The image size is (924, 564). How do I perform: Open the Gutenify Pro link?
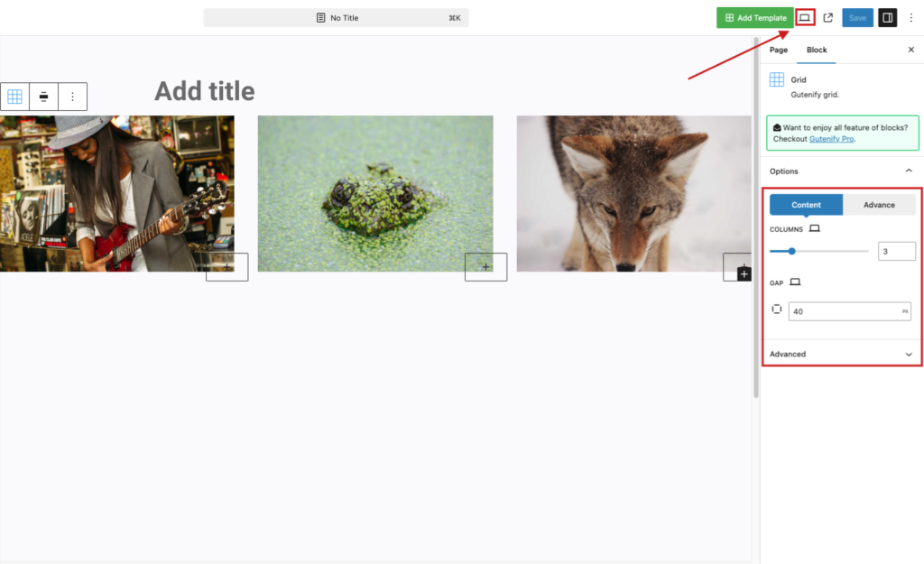pyautogui.click(x=831, y=139)
